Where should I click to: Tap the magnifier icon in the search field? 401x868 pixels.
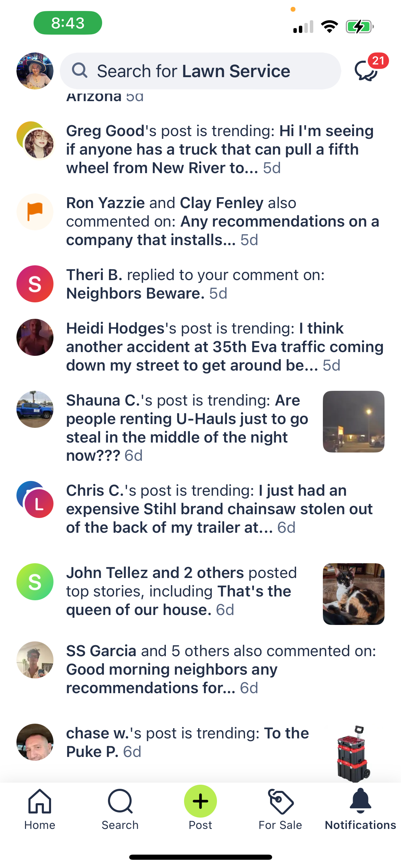80,71
